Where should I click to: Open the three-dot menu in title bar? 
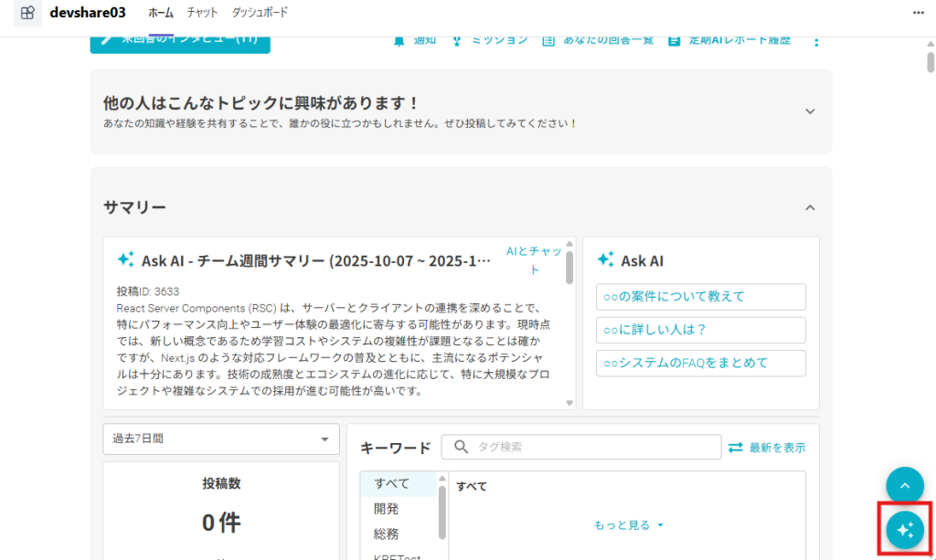point(919,13)
